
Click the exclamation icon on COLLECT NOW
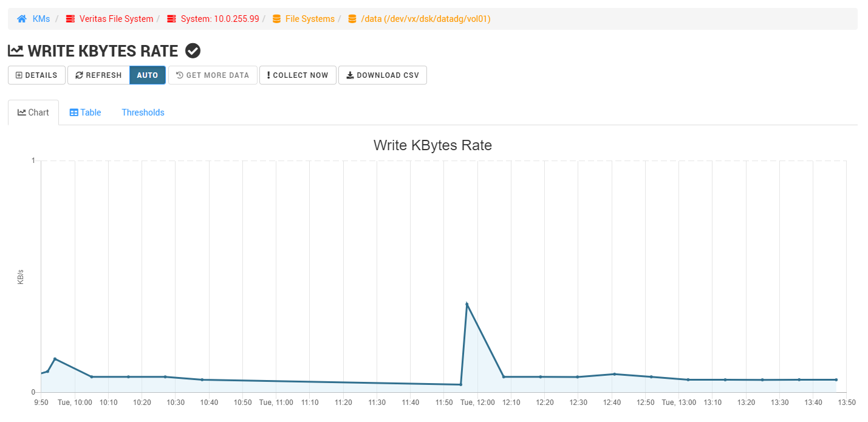[268, 75]
